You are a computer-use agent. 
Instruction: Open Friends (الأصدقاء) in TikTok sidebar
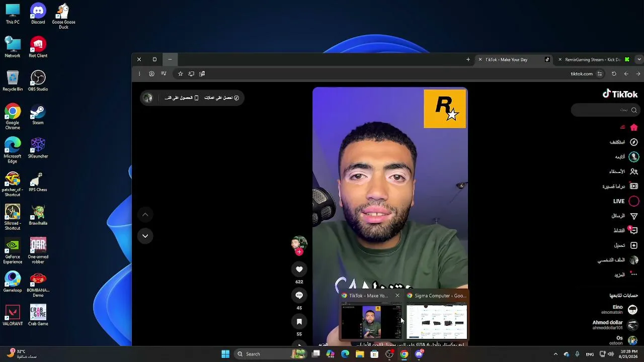pos(624,171)
